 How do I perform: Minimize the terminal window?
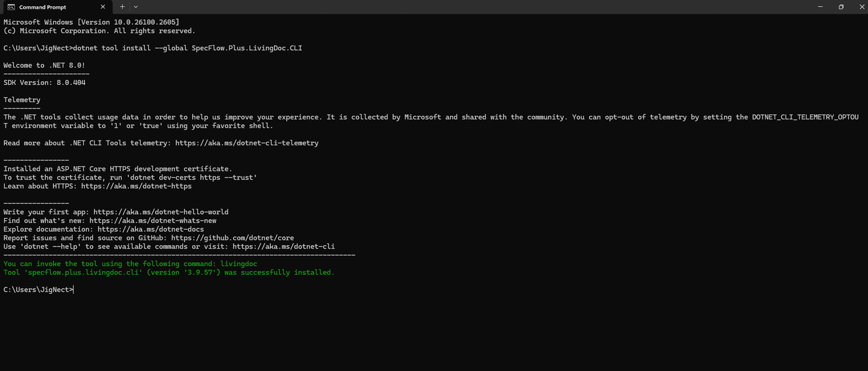[x=820, y=7]
